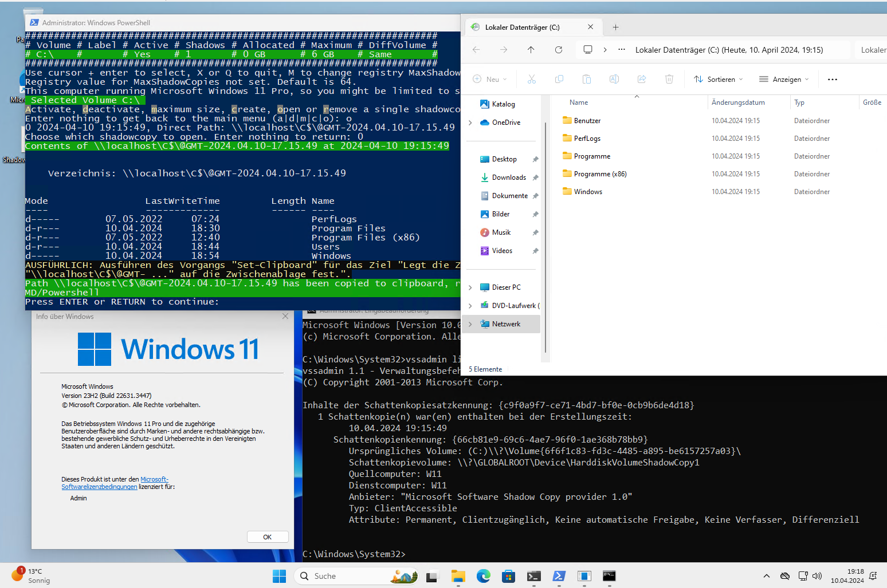Click the black Command Prompt taskbar icon
Viewport: 887px width, 588px height.
click(609, 576)
